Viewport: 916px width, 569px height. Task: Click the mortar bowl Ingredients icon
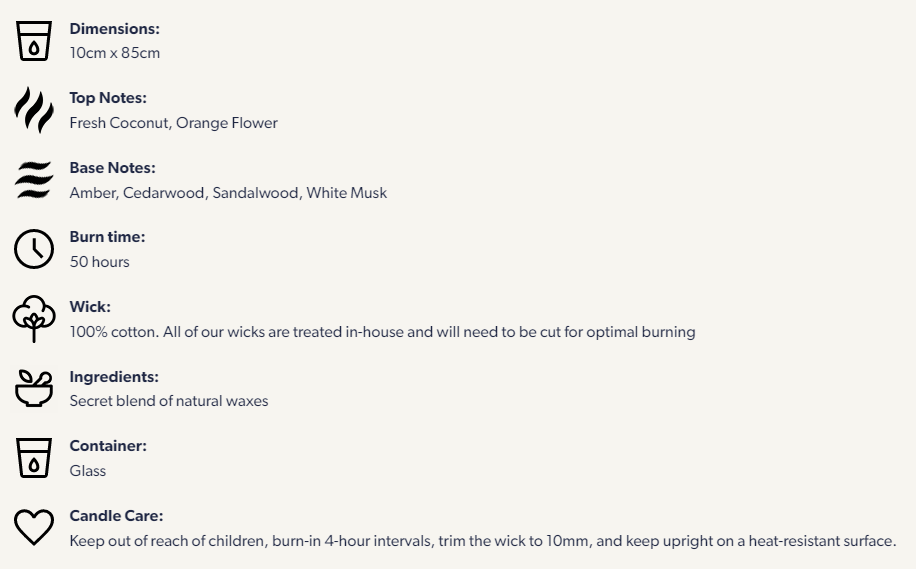[x=34, y=388]
